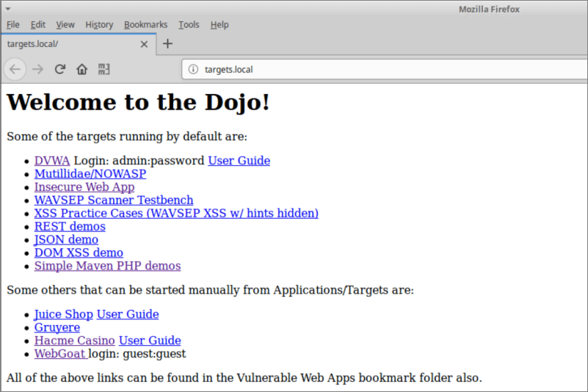The height and width of the screenshot is (392, 588).
Task: Open the WAVSEP Scanner Testbench link
Action: point(114,200)
